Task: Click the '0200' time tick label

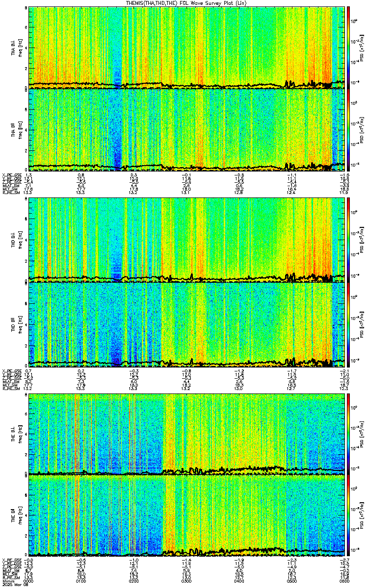Action: [134, 580]
